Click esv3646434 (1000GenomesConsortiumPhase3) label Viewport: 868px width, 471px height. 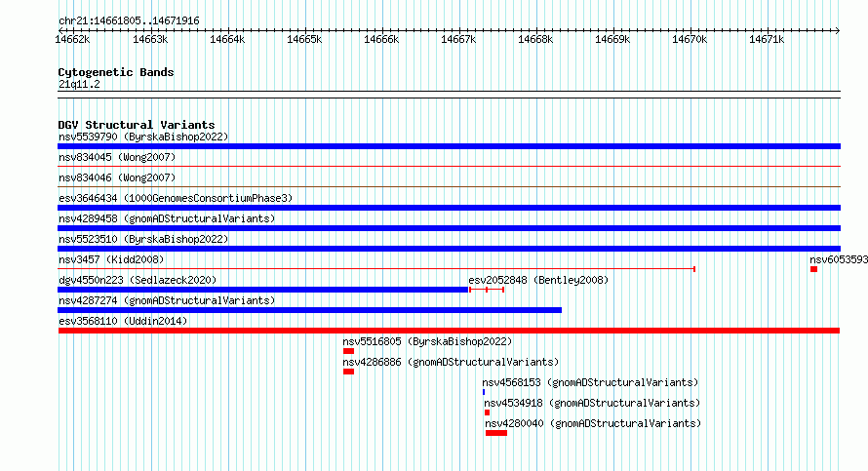click(176, 198)
